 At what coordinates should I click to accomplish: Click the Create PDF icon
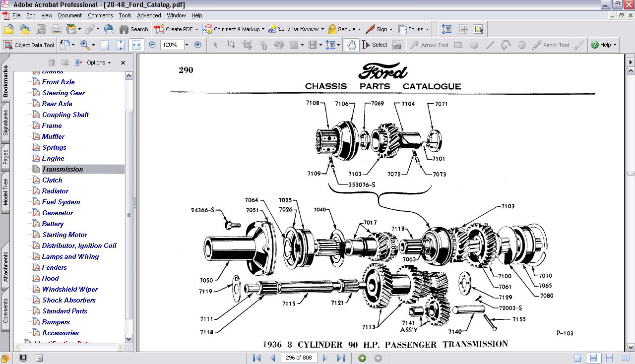coord(160,29)
